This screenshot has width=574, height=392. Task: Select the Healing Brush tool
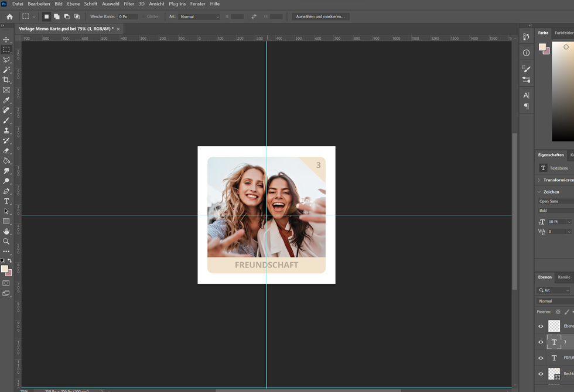tap(6, 110)
